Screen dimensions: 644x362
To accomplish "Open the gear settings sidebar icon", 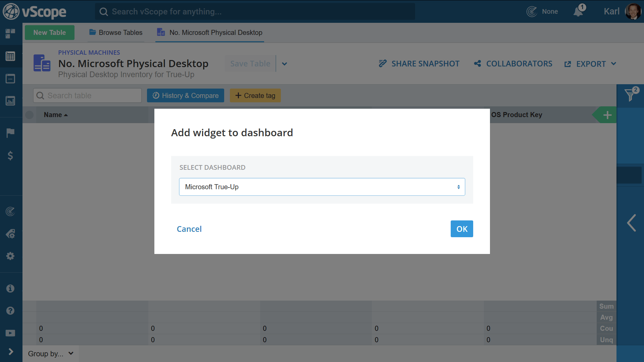I will point(10,256).
